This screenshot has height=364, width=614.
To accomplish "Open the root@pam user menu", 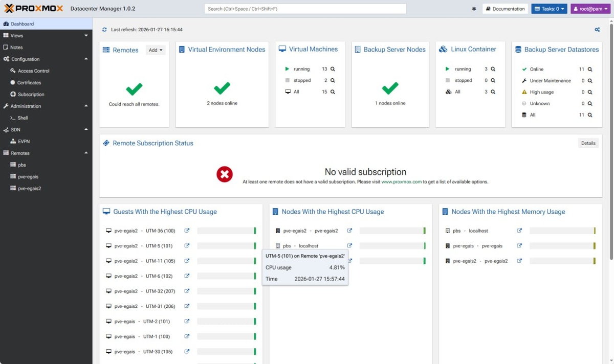I will point(590,9).
